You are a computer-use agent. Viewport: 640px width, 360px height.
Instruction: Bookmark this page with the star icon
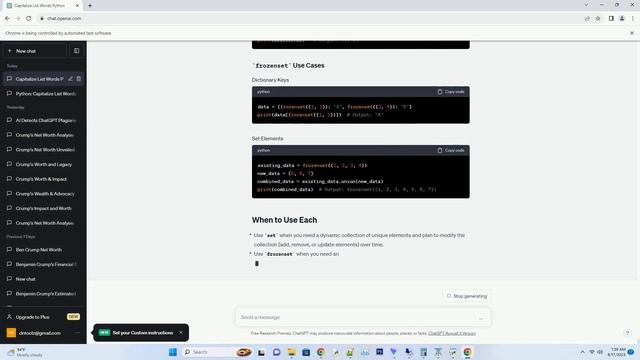click(x=598, y=18)
